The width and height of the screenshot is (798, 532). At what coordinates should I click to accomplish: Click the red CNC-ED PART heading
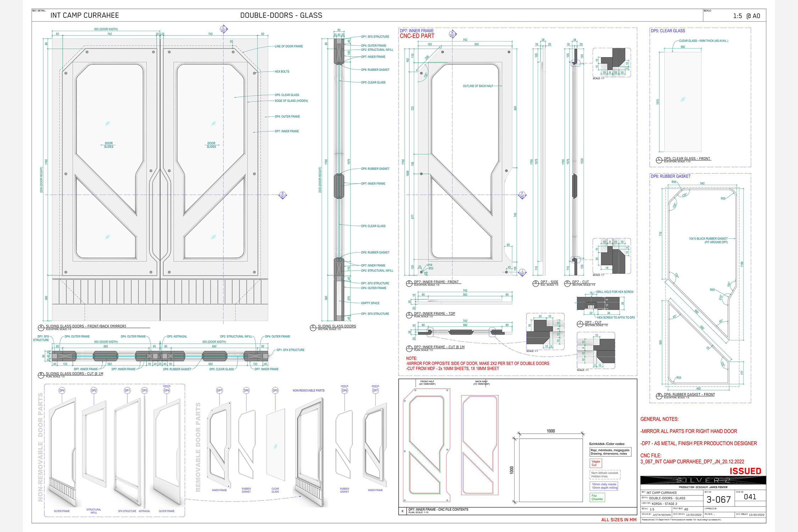pos(417,36)
